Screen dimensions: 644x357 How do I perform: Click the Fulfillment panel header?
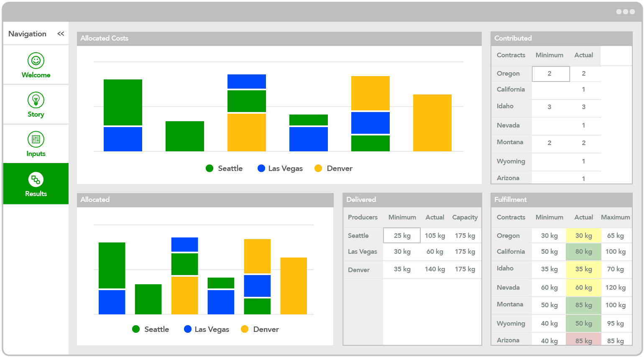click(x=561, y=200)
